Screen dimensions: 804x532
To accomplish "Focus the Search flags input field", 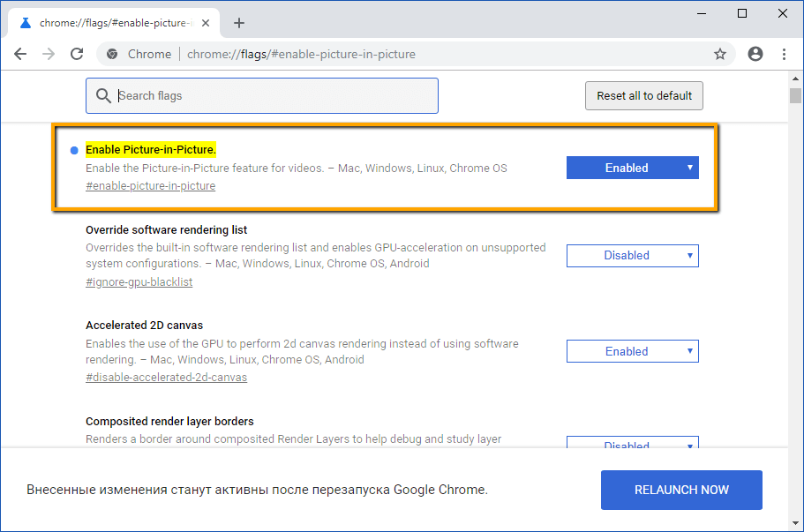I will coord(274,95).
